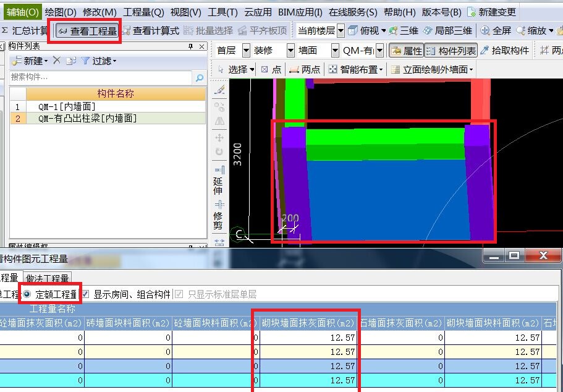Click the copy component icon
This screenshot has height=392, width=563.
70,61
